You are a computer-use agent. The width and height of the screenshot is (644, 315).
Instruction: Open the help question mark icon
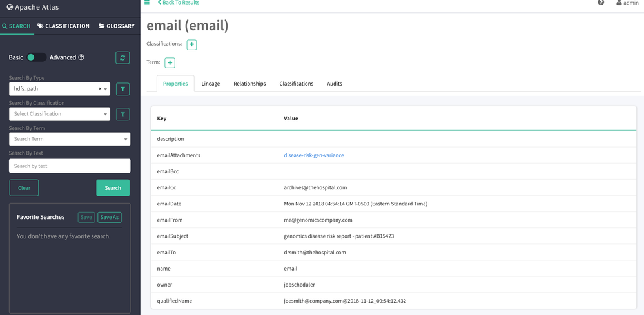point(601,3)
